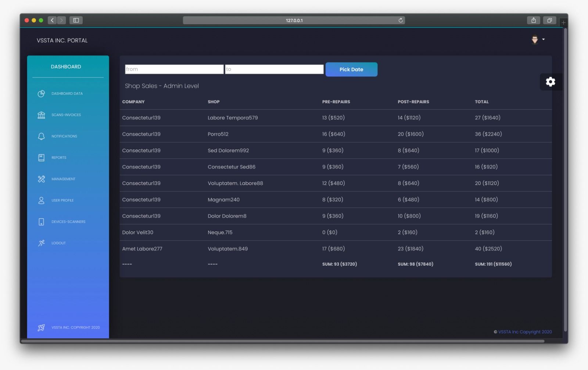
Task: Click the browser forward arrow
Action: (x=61, y=20)
